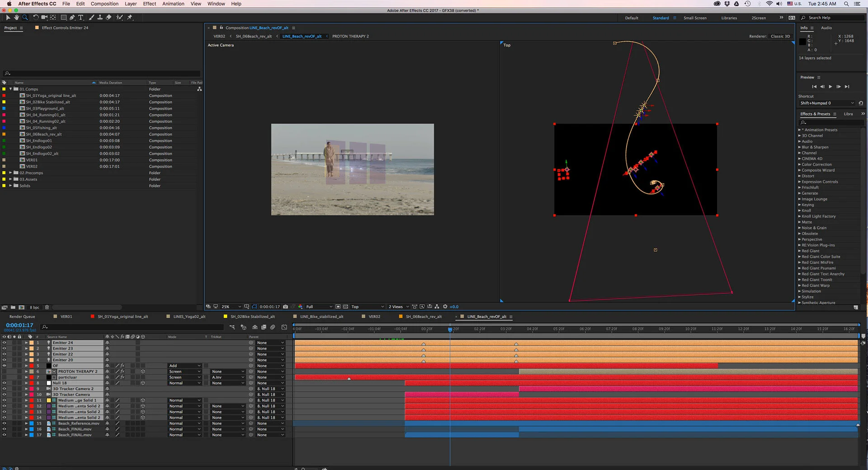The height and width of the screenshot is (470, 868).
Task: Select the Rotation tool
Action: [x=36, y=18]
